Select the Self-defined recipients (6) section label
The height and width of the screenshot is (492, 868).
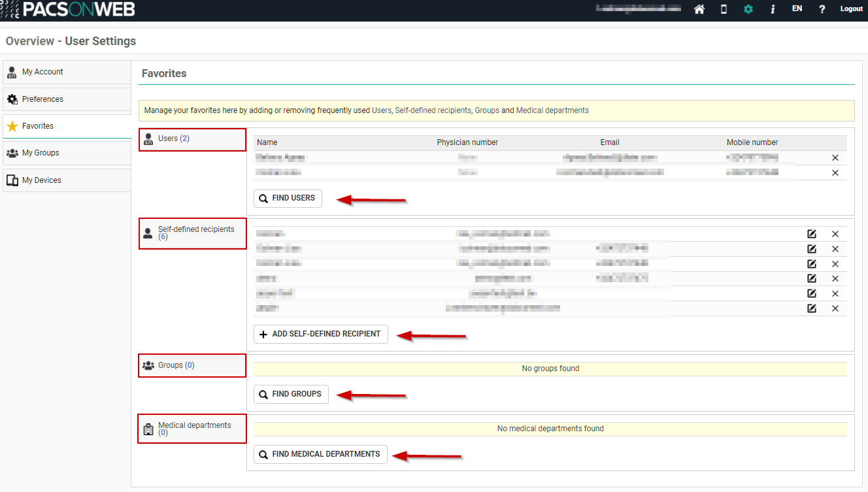coord(192,233)
